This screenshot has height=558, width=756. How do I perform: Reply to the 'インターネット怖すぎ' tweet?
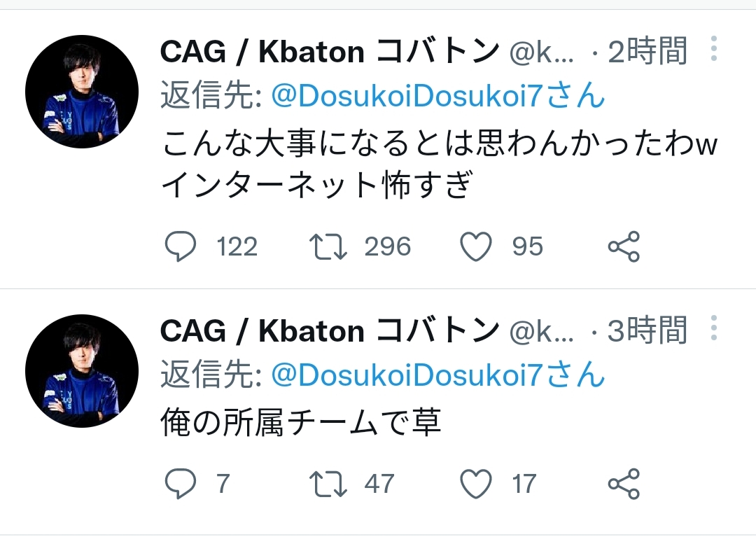coord(181,246)
